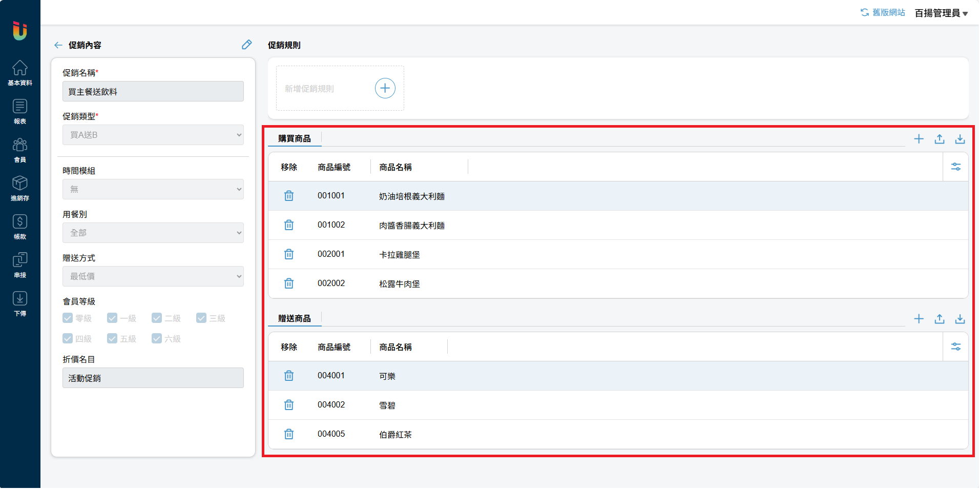Toggle the 零級 member level checkbox

click(68, 318)
